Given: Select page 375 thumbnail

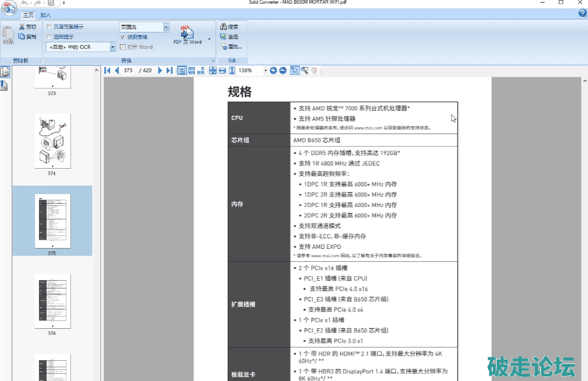Looking at the screenshot, I should click(53, 221).
